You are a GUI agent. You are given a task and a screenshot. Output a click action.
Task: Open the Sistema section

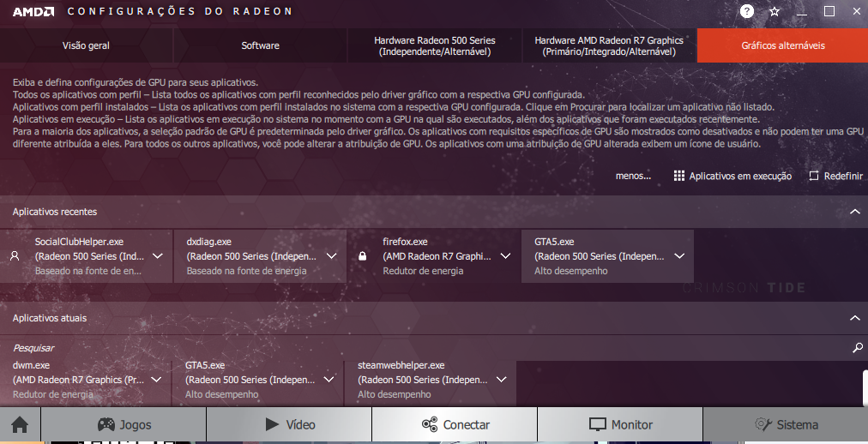(786, 424)
